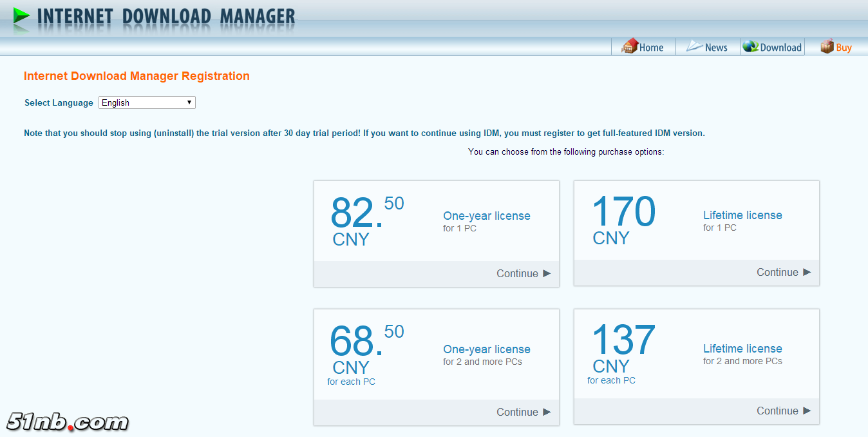The width and height of the screenshot is (868, 437).
Task: Click 'One-year license' title for 2 and more PCs
Action: tap(486, 349)
